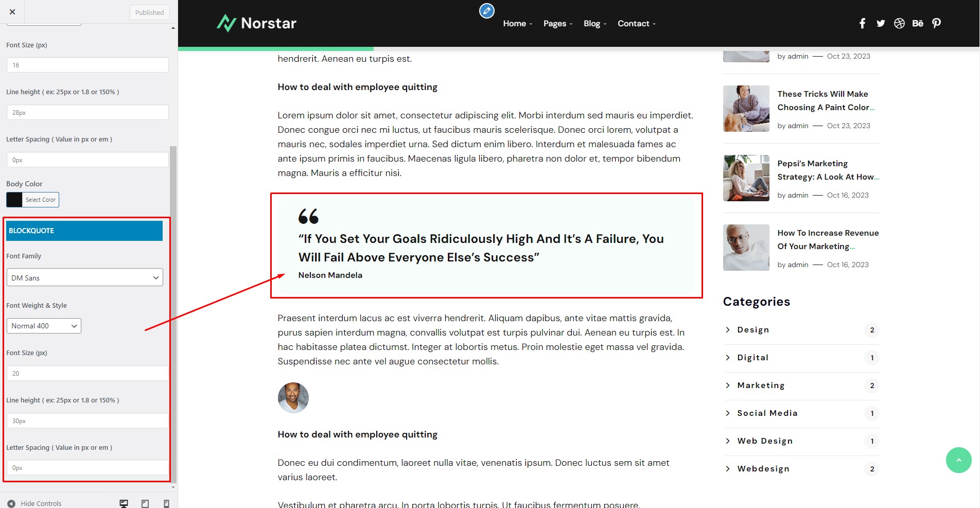Viewport: 980px width, 508px height.
Task: Open the Pinterest social icon
Action: [936, 23]
